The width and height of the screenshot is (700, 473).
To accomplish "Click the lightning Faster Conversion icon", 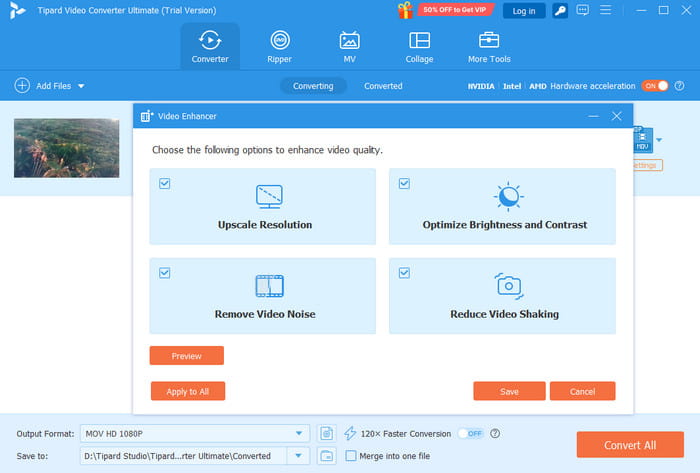I will click(x=350, y=433).
